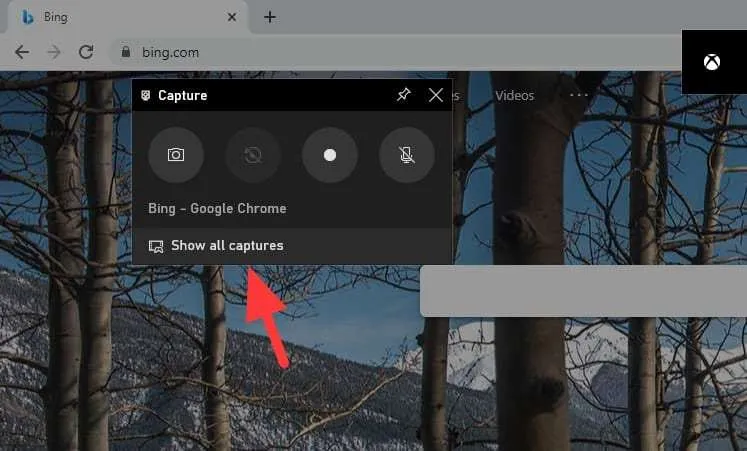The height and width of the screenshot is (451, 747).
Task: Click the padlock site info icon
Action: pyautogui.click(x=126, y=51)
